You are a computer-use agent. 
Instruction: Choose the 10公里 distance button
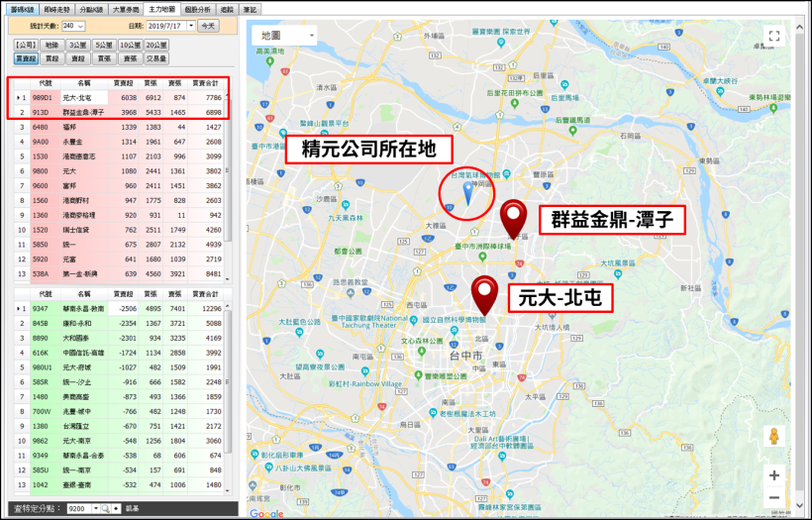[131, 45]
